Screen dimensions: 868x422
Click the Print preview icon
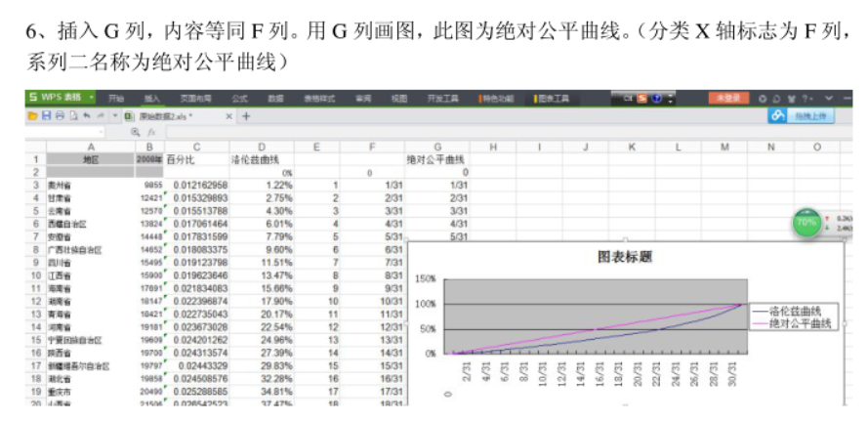coord(72,116)
